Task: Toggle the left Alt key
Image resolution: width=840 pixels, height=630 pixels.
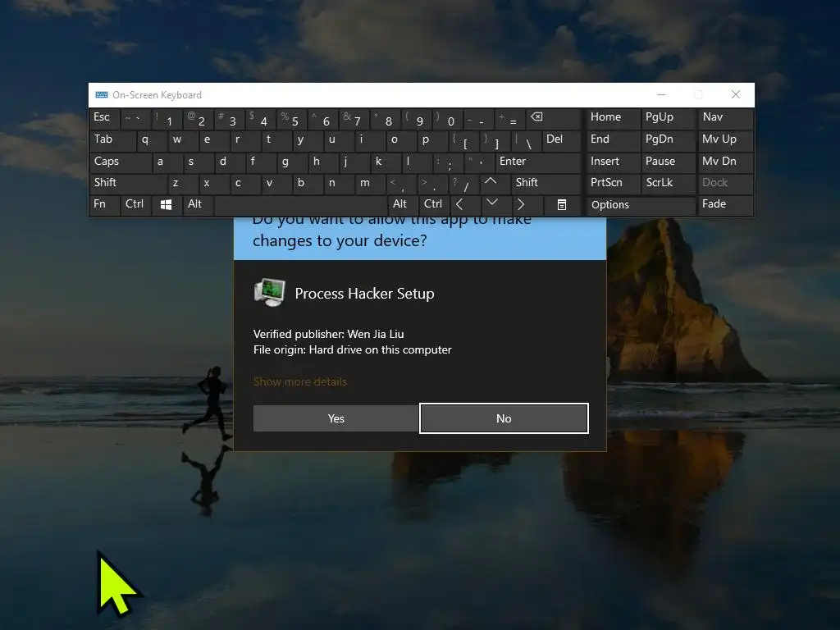Action: click(198, 204)
